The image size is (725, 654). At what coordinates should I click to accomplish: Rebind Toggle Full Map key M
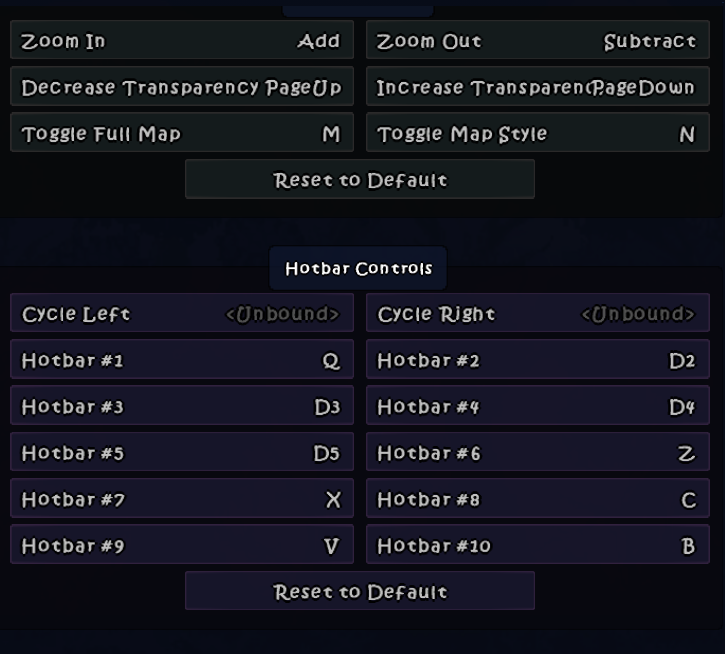pos(182,133)
